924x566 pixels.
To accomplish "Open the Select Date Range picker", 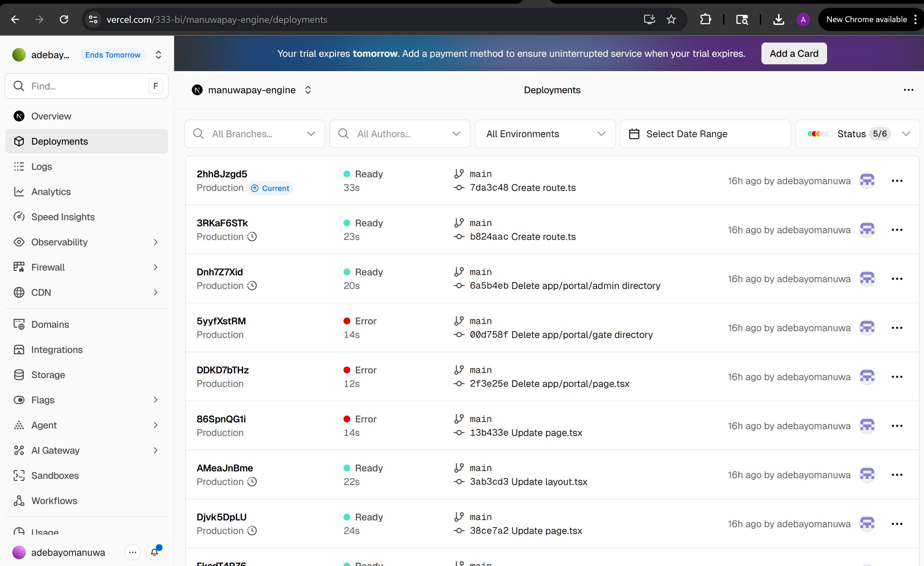I will 705,134.
